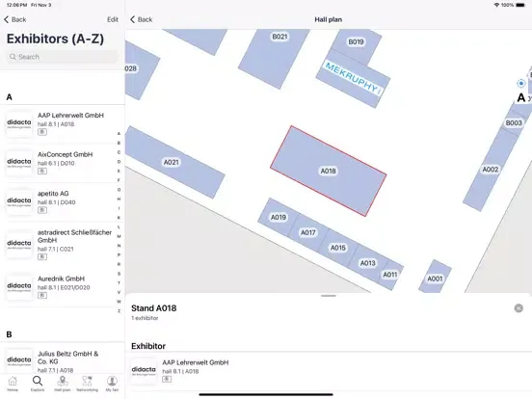Tap the MEKRUPHY label on the map

[353, 78]
